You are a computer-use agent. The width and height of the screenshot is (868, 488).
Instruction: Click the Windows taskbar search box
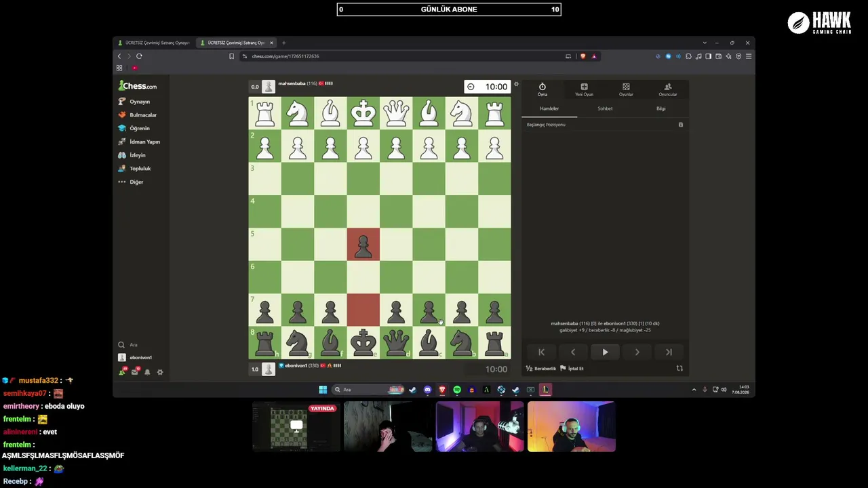(368, 390)
